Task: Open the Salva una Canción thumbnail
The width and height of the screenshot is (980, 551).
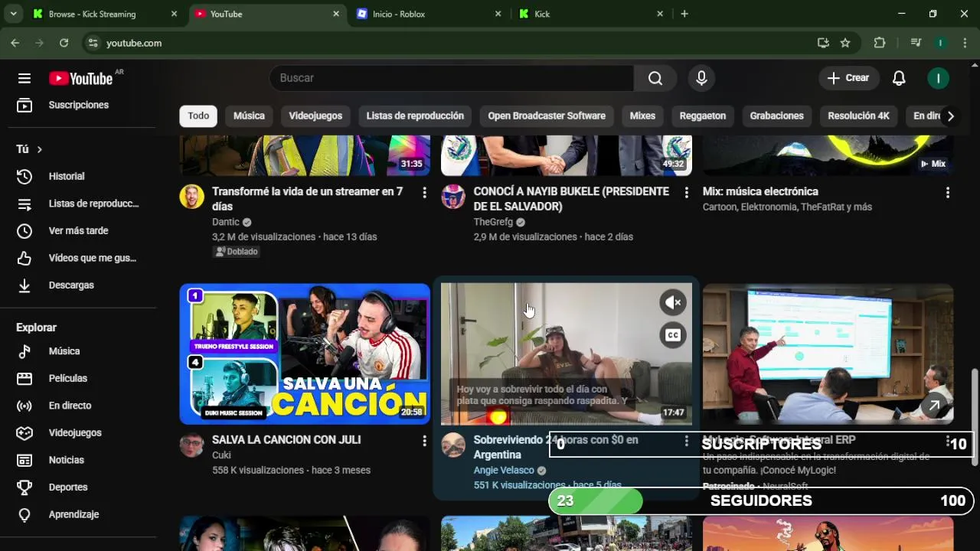Action: [x=305, y=354]
